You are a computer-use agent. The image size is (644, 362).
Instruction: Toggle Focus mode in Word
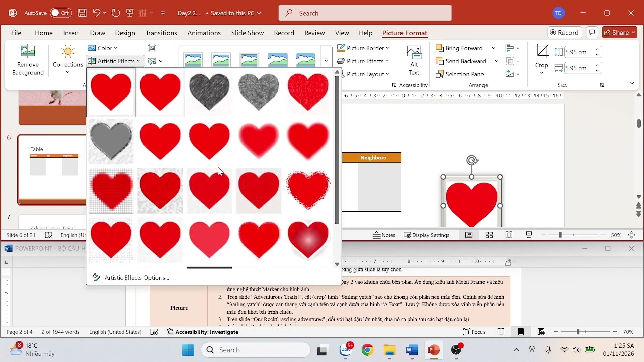point(474,332)
